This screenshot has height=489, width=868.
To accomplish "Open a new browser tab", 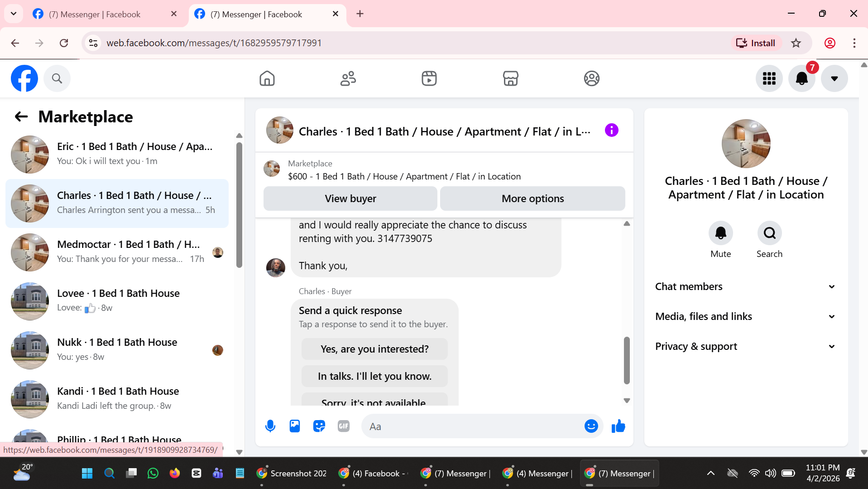I will [360, 14].
